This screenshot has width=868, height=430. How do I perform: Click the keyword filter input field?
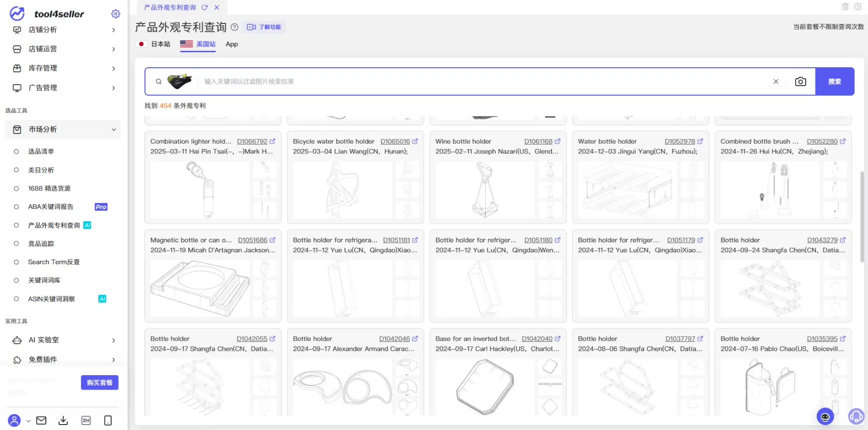tap(483, 81)
